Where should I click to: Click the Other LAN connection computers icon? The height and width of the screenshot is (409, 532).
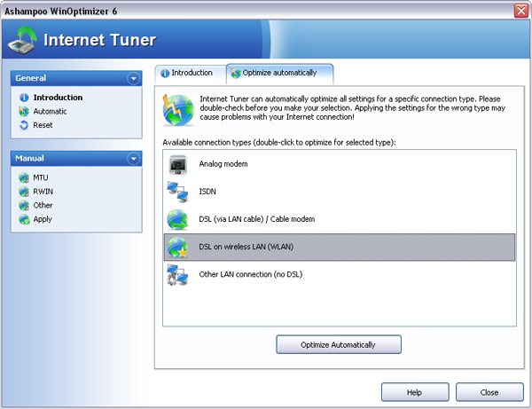point(177,275)
